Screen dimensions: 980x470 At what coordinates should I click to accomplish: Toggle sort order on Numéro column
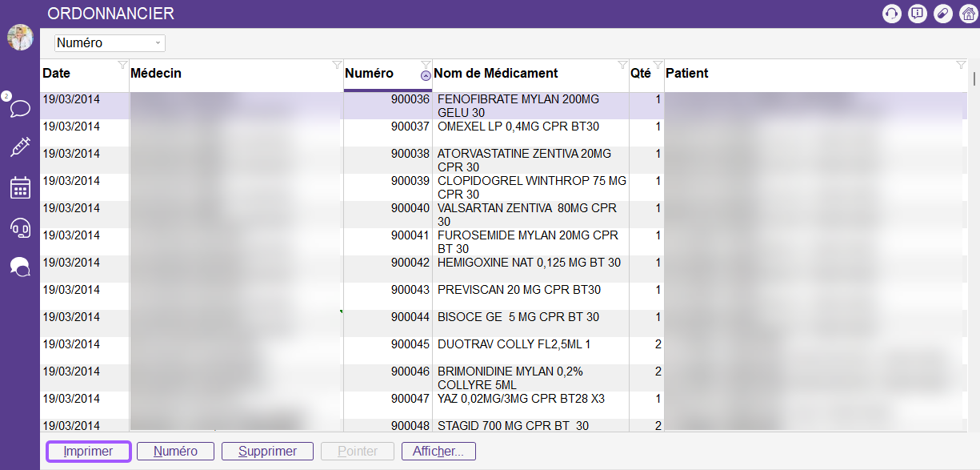tap(426, 76)
